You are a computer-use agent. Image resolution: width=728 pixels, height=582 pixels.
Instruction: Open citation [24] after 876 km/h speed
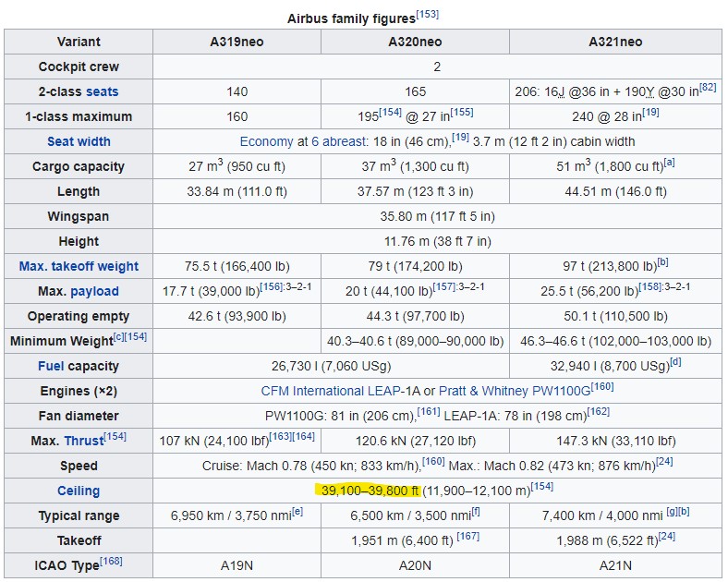[x=664, y=461]
